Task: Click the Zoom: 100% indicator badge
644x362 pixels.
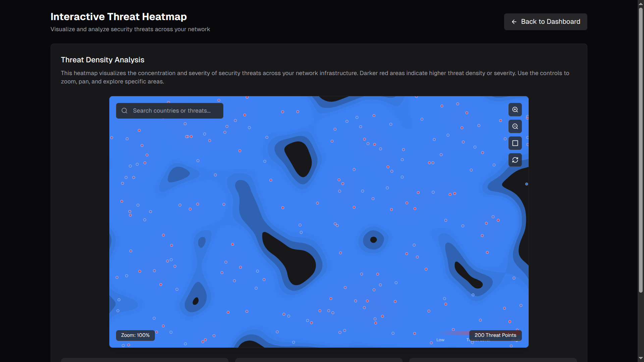Action: 135,335
